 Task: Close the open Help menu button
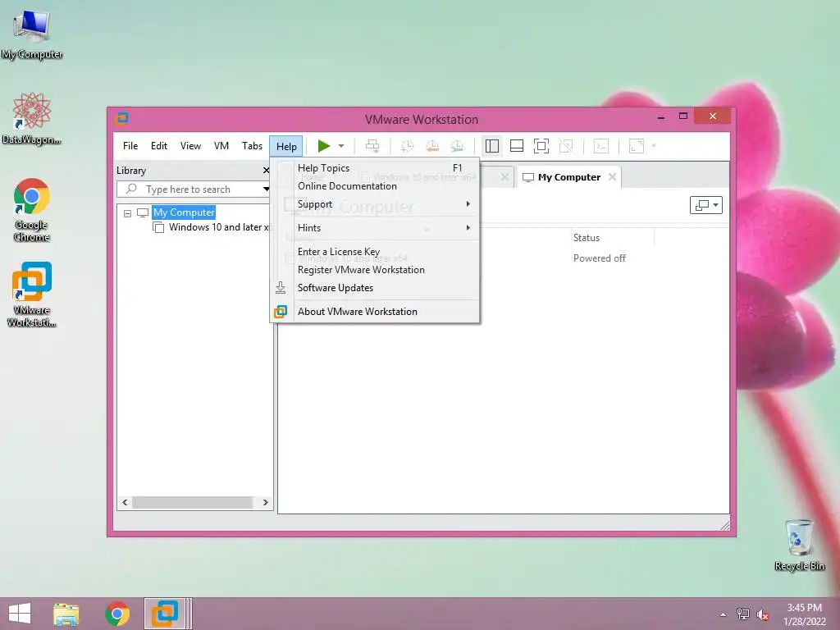point(286,146)
